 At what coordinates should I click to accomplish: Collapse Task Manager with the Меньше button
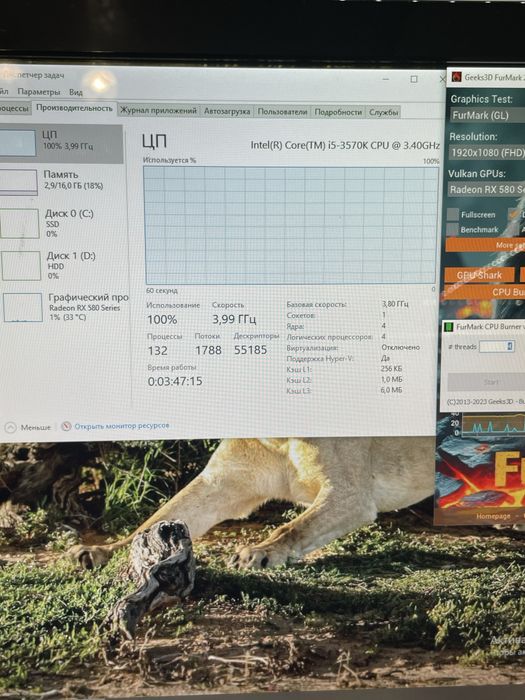[x=28, y=427]
